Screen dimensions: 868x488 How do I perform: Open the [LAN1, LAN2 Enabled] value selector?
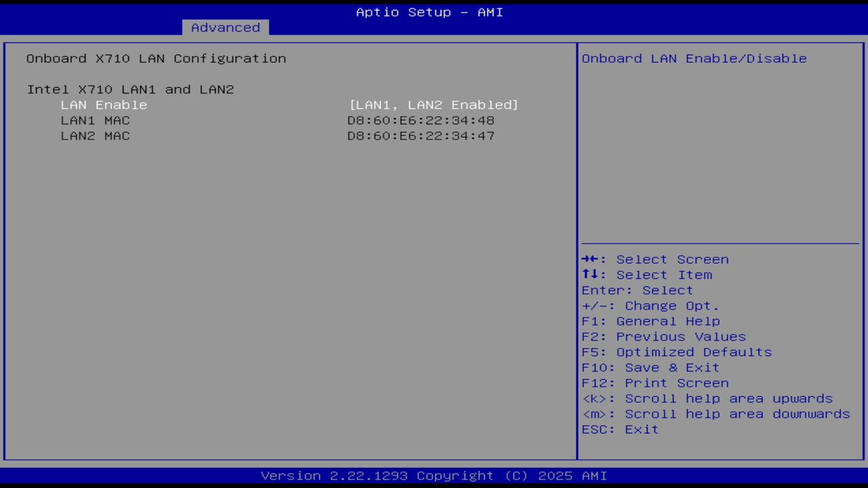pos(433,104)
